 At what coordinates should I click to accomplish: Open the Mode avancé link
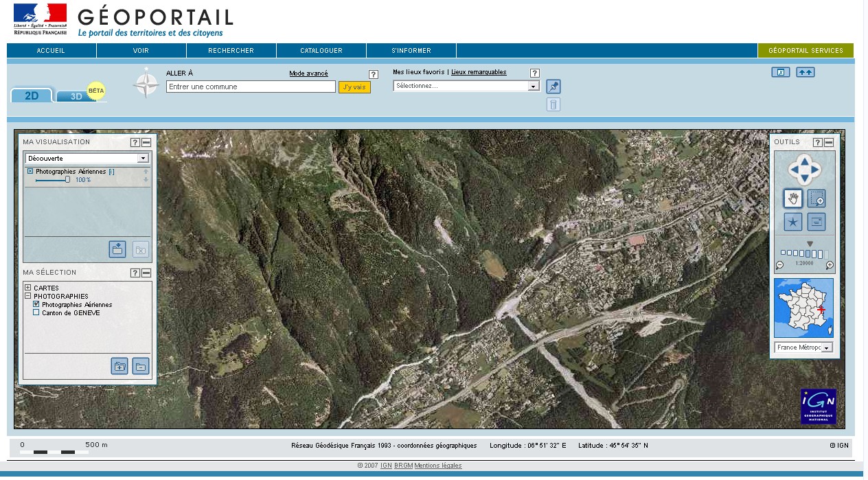308,73
